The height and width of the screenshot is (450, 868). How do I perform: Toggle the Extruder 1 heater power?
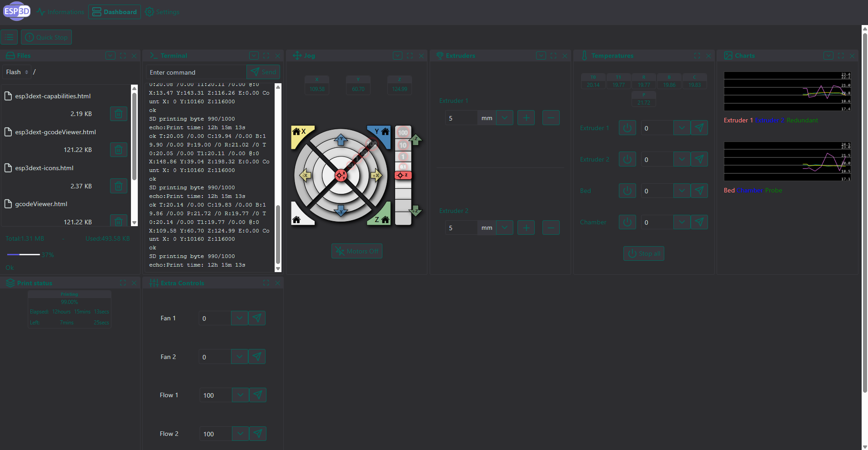627,128
